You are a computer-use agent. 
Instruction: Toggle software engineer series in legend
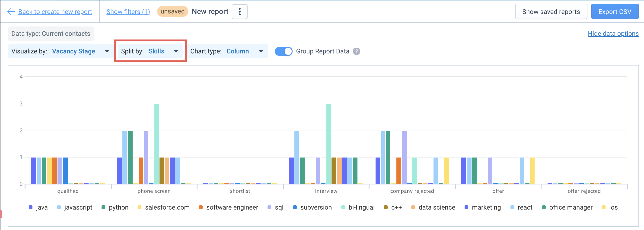tap(229, 207)
